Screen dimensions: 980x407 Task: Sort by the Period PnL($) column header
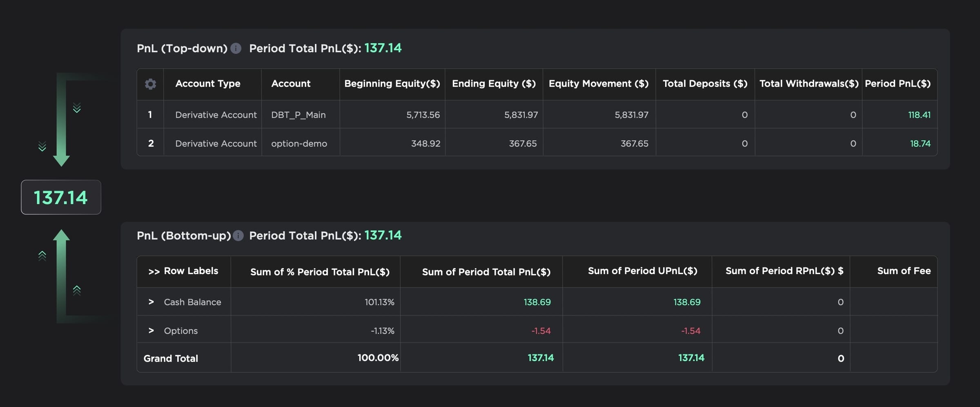click(898, 83)
